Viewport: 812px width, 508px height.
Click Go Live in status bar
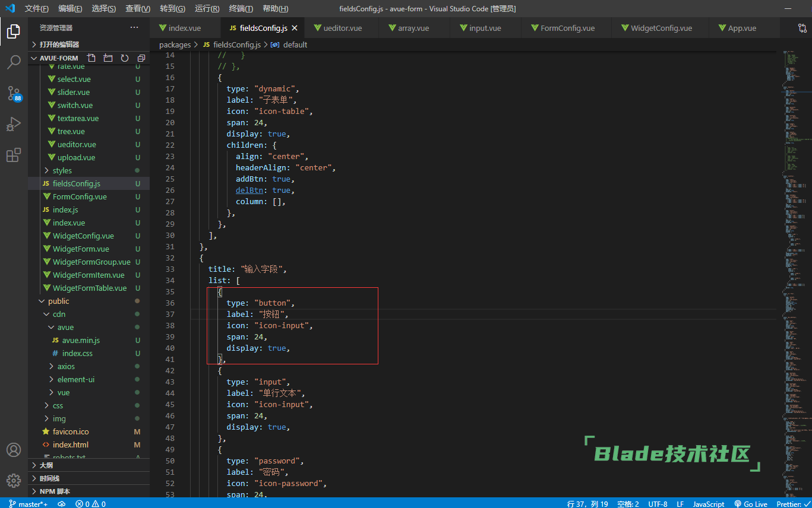(x=751, y=504)
